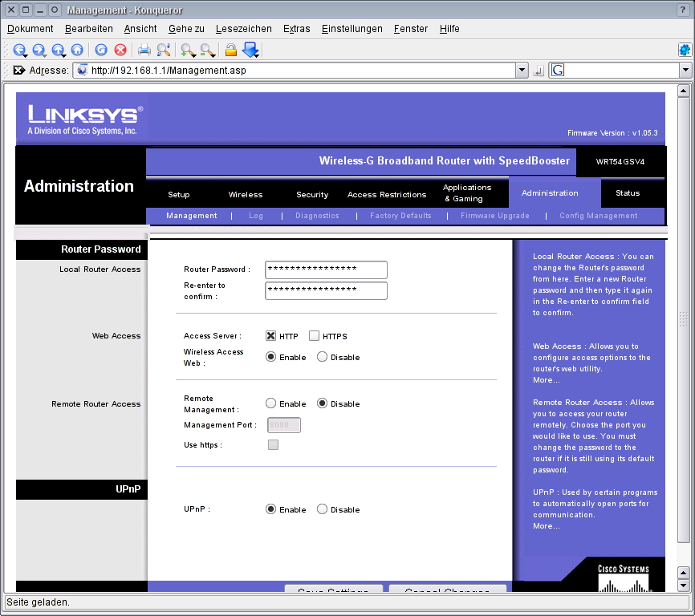The image size is (695, 616).
Task: Open the Gehe zu menu
Action: tap(186, 29)
